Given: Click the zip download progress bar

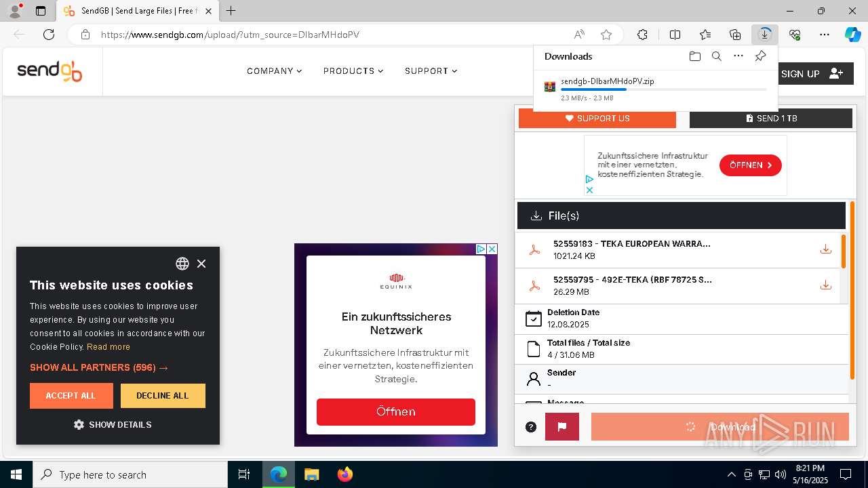Looking at the screenshot, I should [x=663, y=89].
